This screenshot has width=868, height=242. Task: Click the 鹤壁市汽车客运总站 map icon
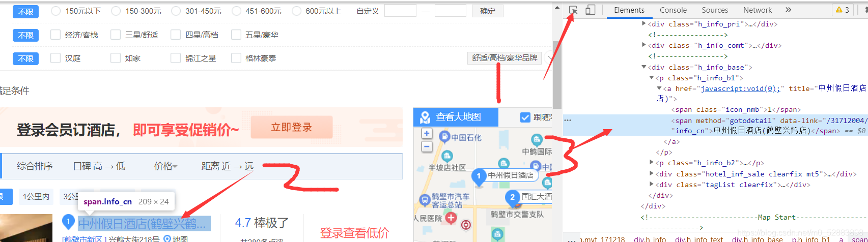click(x=425, y=200)
